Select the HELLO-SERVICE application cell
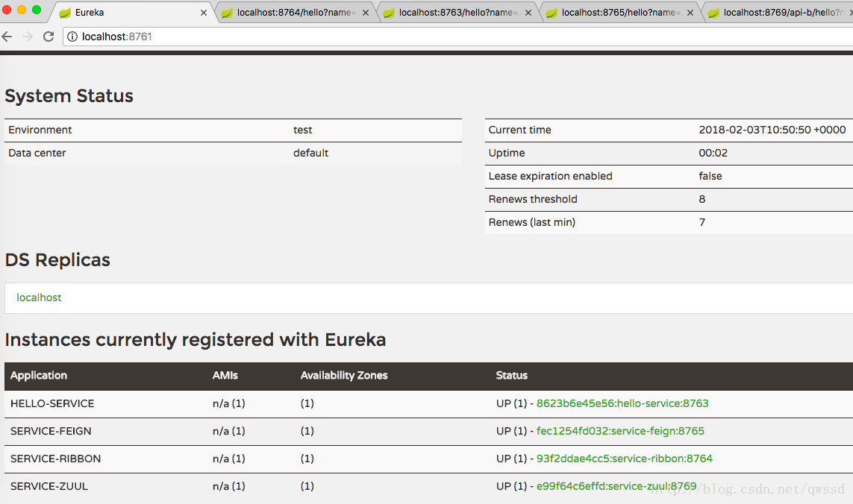The height and width of the screenshot is (504, 853). tap(52, 403)
